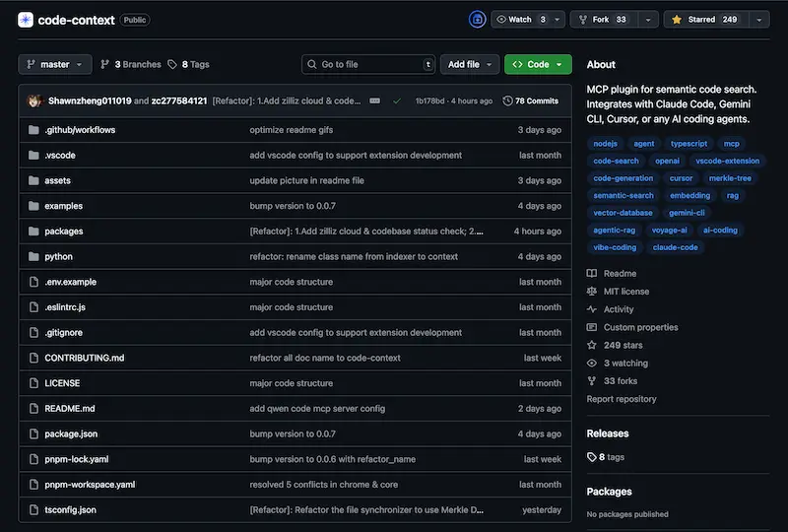
Task: Open the Releases heading link
Action: tap(608, 433)
